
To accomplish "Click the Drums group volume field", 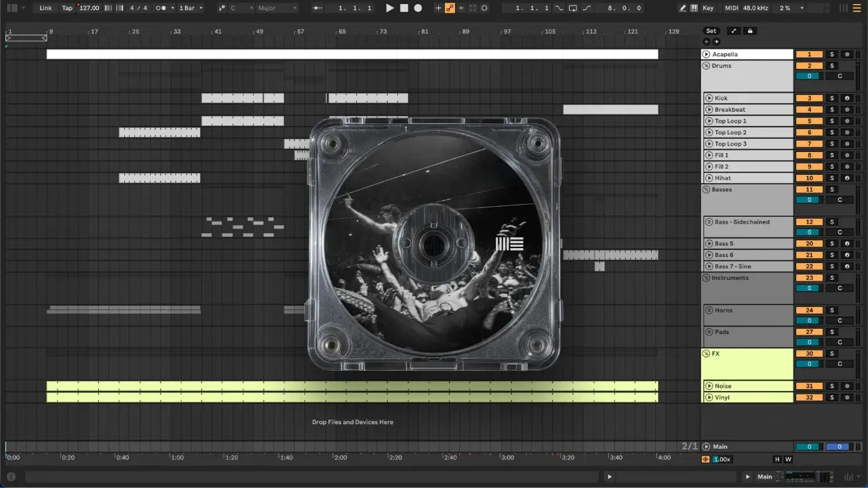I will click(x=809, y=76).
